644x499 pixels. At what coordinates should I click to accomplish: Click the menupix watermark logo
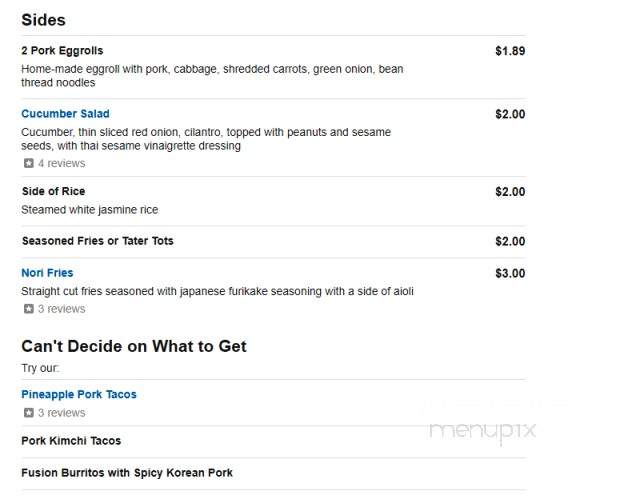[483, 431]
